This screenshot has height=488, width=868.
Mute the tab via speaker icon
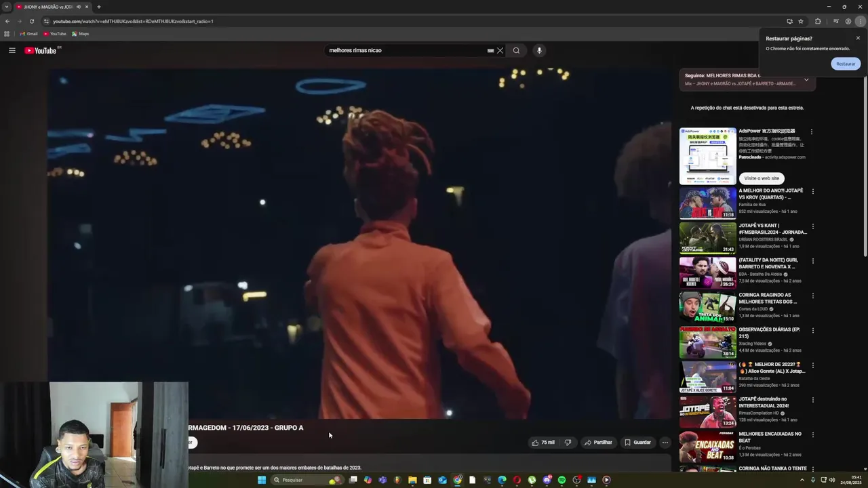[78, 7]
